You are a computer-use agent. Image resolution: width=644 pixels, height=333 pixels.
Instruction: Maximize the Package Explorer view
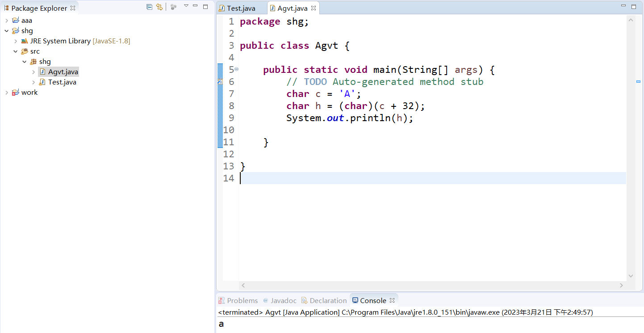pos(205,6)
